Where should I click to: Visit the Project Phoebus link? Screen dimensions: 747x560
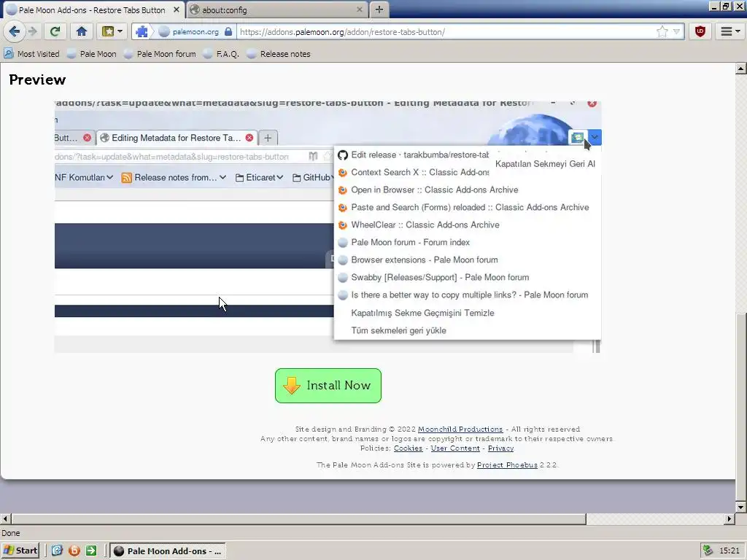tap(507, 464)
